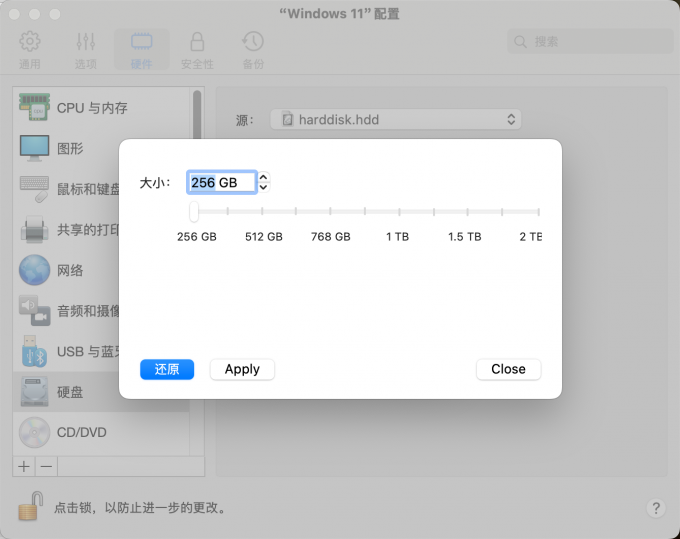
Task: Click the 网络 globe icon
Action: [34, 270]
